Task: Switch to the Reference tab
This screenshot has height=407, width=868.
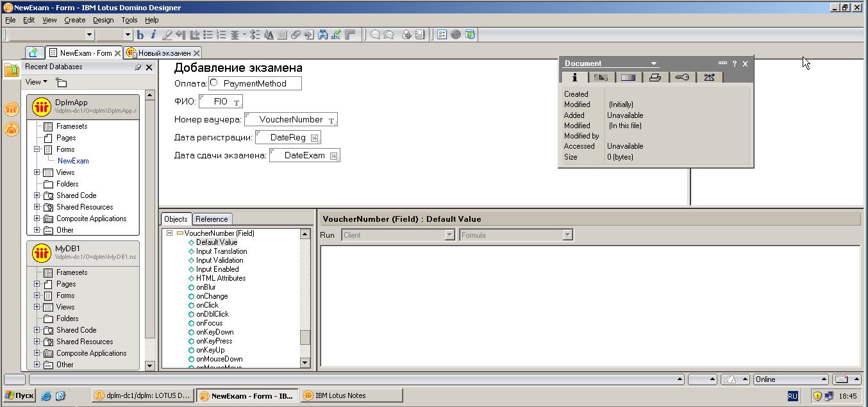Action: tap(212, 219)
